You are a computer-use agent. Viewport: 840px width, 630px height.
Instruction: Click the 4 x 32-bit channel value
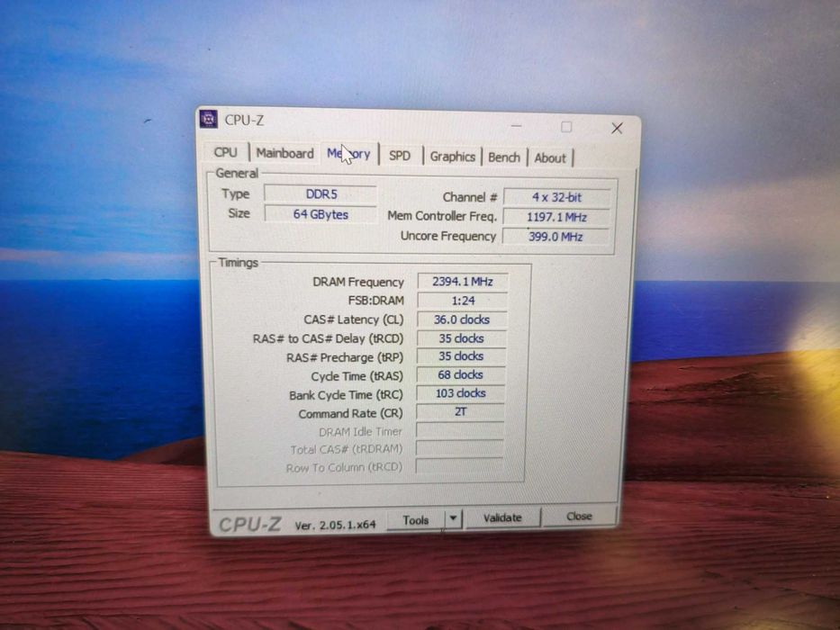point(556,197)
